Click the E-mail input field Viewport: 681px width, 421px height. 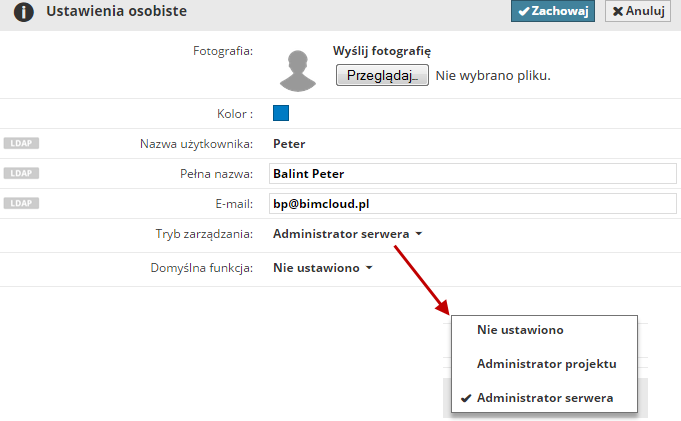click(472, 203)
